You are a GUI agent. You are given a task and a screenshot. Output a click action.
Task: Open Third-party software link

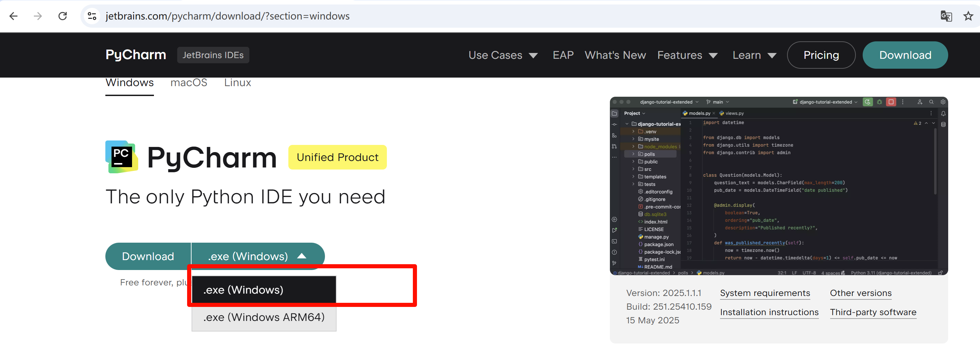[873, 312]
